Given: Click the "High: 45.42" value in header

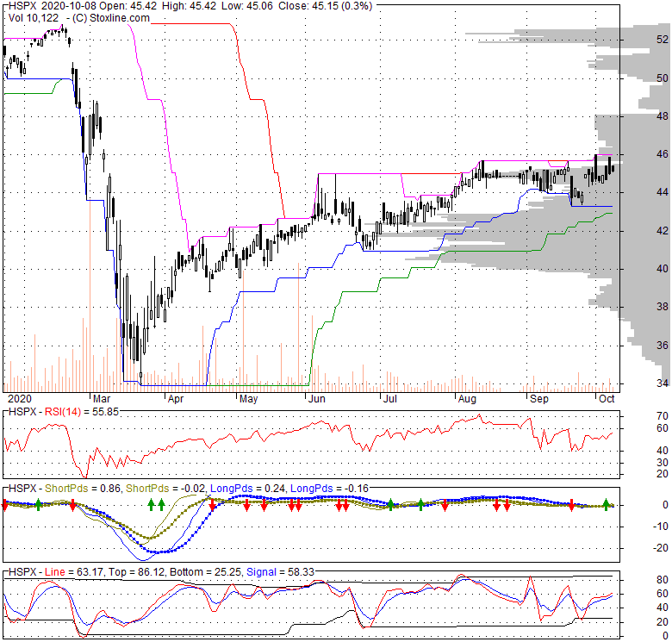Looking at the screenshot, I should (188, 6).
